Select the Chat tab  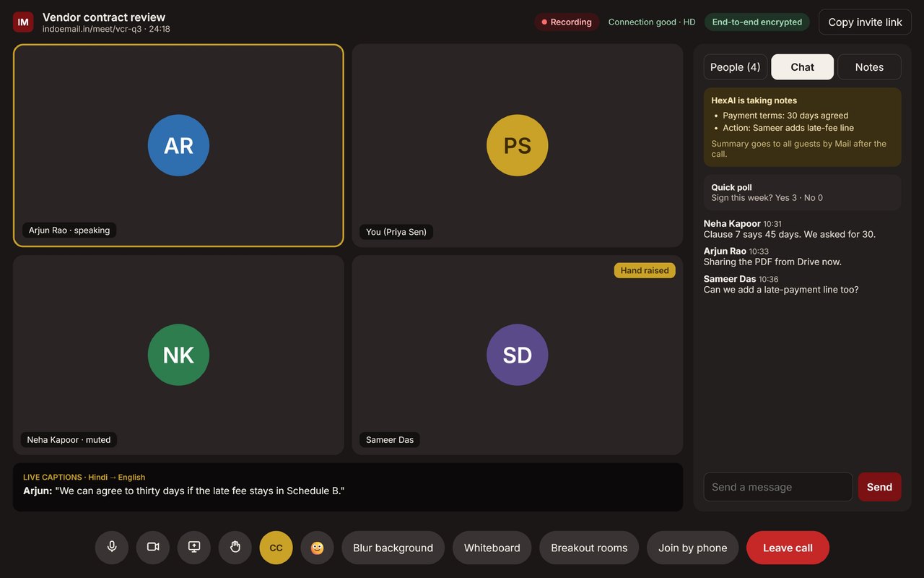coord(803,67)
